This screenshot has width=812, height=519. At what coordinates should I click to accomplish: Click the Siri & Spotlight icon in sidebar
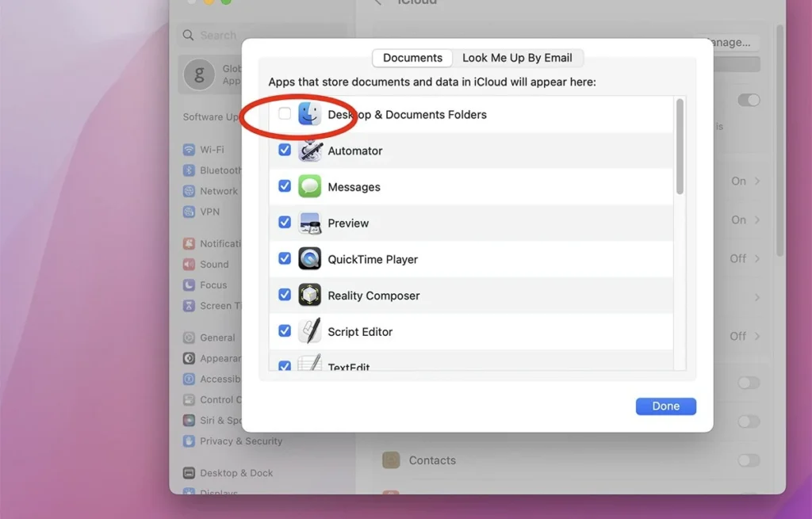point(189,420)
